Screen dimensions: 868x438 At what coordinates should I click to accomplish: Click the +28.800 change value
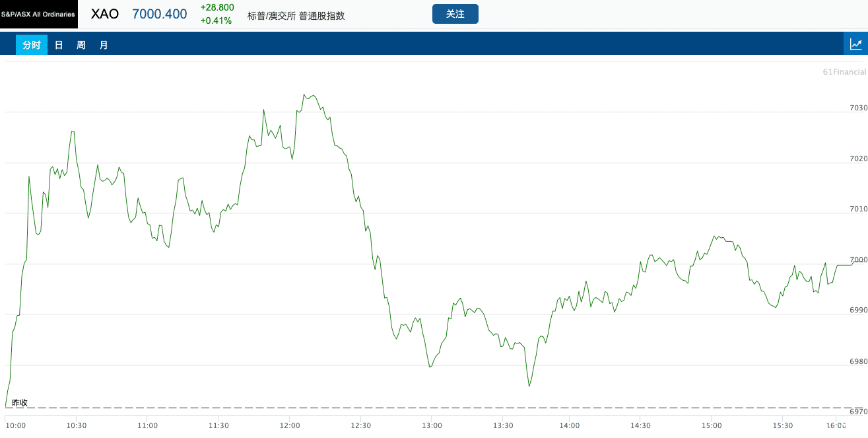217,7
